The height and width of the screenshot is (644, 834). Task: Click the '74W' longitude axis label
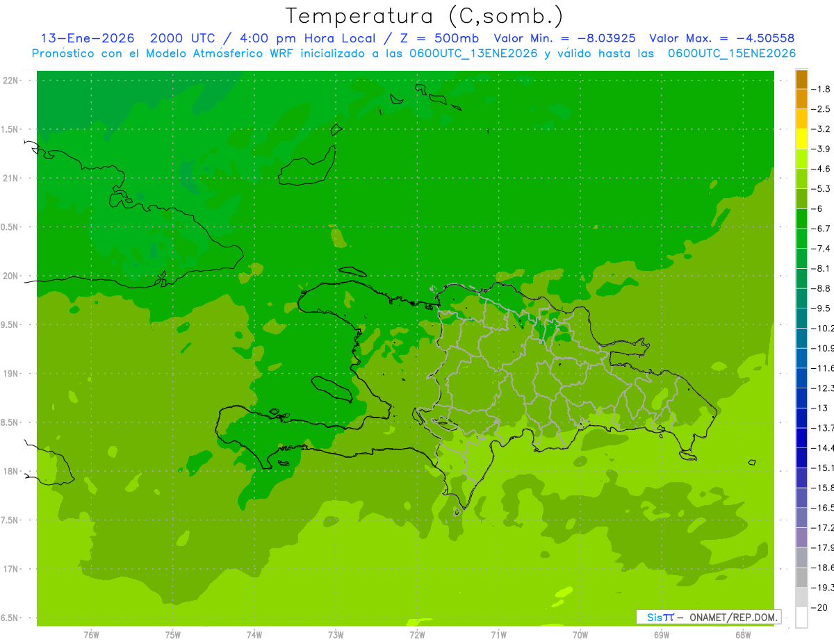pos(254,635)
